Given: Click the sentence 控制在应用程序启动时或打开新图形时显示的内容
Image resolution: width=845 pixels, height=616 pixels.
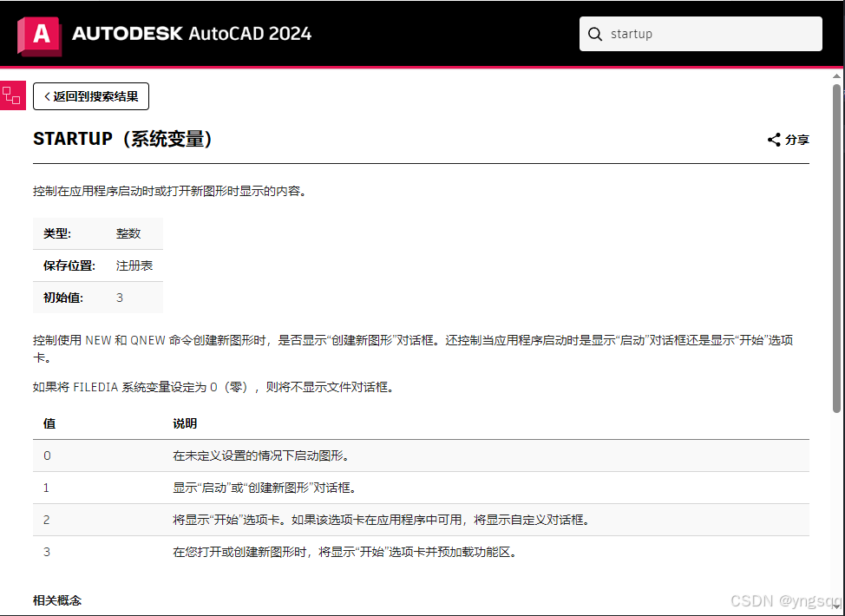Looking at the screenshot, I should coord(170,192).
